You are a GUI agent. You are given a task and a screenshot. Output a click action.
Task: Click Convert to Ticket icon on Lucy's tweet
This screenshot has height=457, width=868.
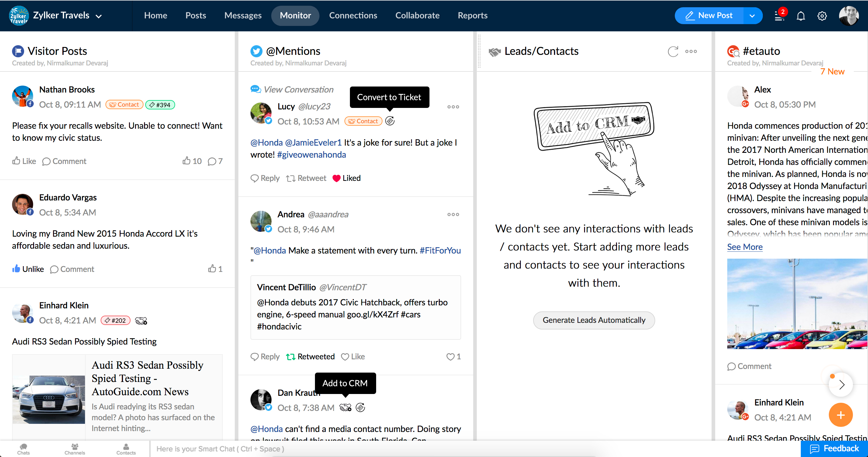click(390, 121)
